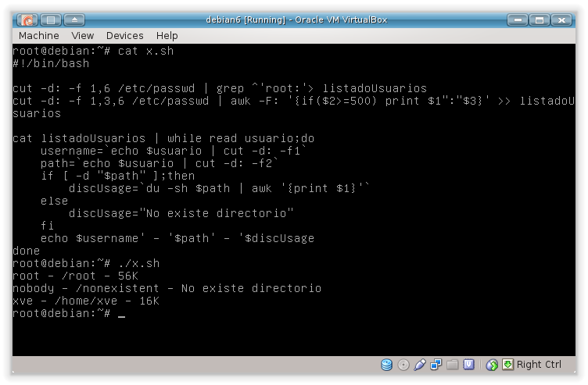
Task: Open the Help menu
Action: 167,35
